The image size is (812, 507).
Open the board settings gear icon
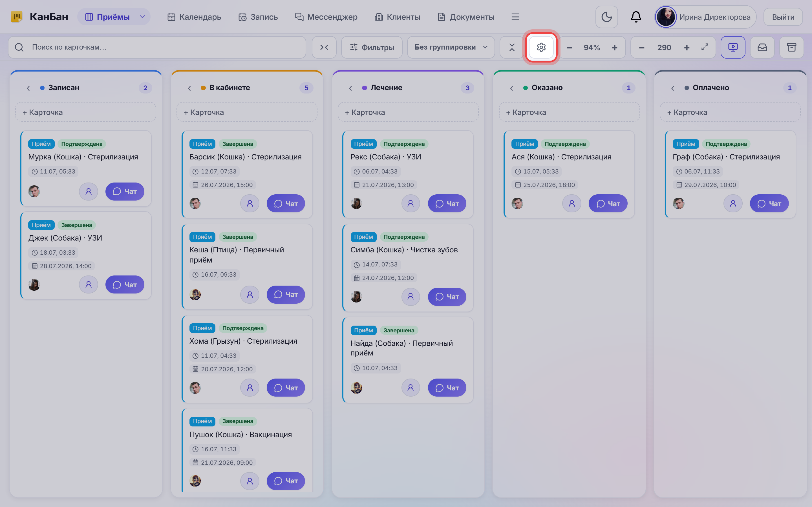[541, 47]
